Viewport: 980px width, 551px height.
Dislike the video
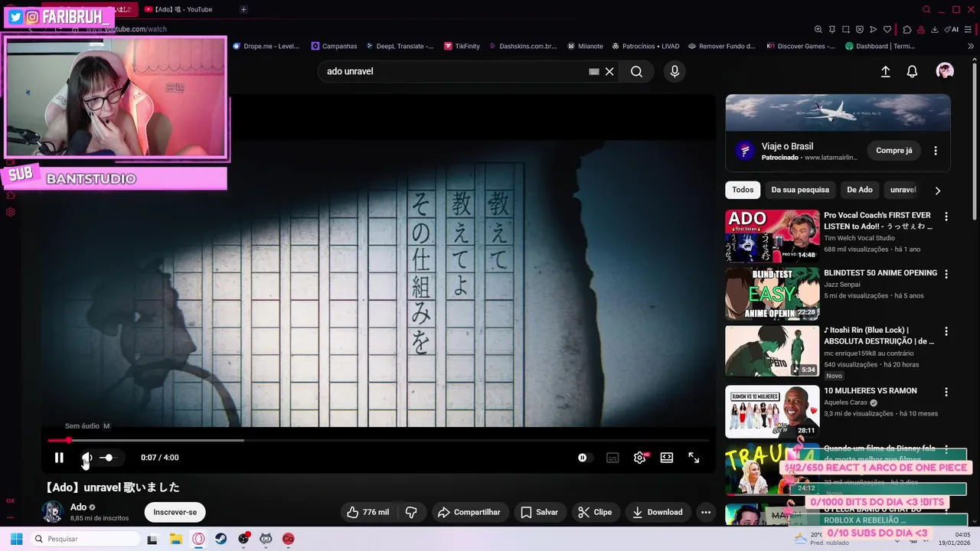411,512
